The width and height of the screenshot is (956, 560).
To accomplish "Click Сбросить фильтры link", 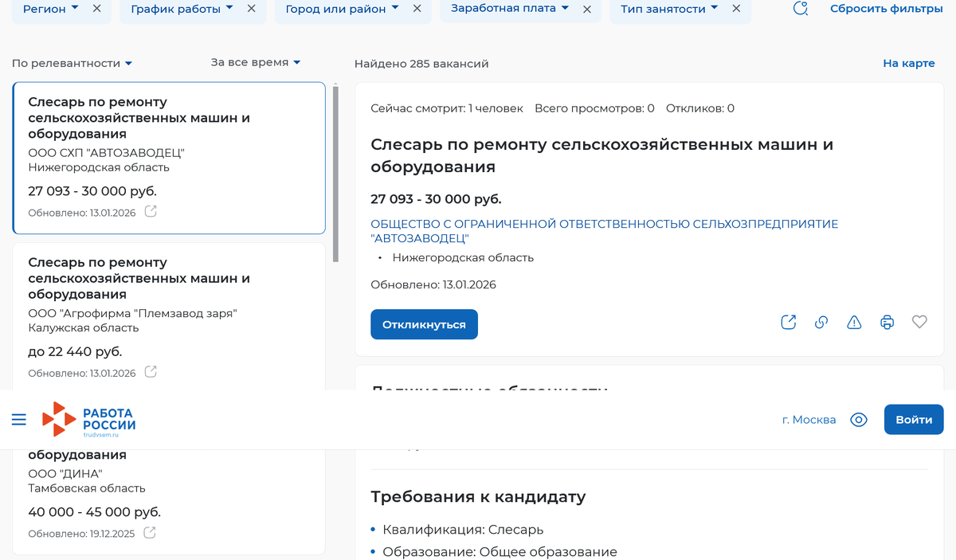I will 886,9.
